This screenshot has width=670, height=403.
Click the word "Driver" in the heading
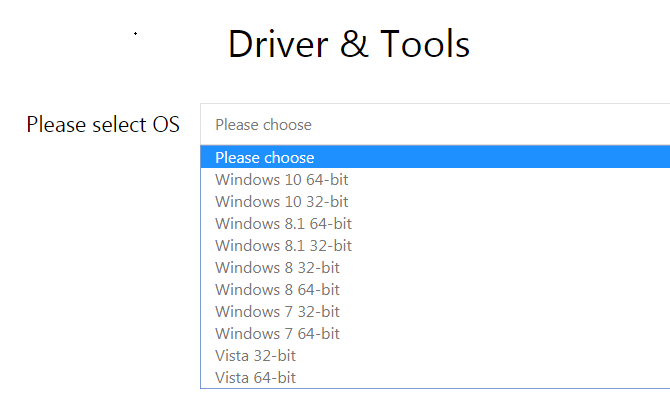click(277, 44)
